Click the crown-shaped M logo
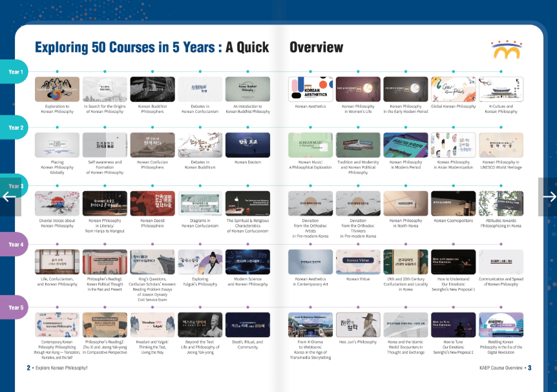The height and width of the screenshot is (392, 557). pos(507,50)
